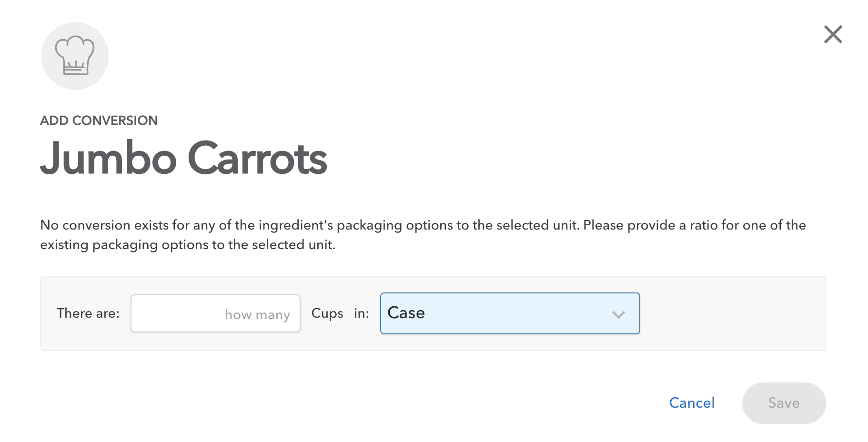The width and height of the screenshot is (868, 442).
Task: Open the Case packaging dropdown
Action: (x=509, y=313)
